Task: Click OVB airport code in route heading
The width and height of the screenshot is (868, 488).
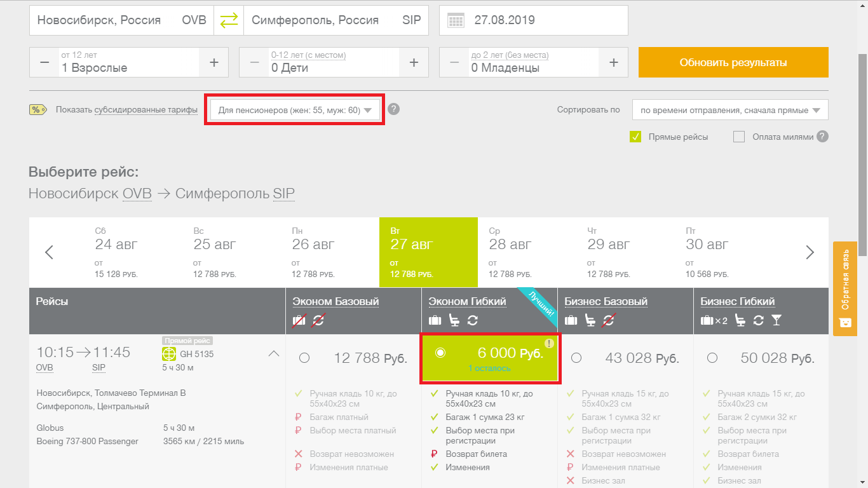Action: (137, 193)
